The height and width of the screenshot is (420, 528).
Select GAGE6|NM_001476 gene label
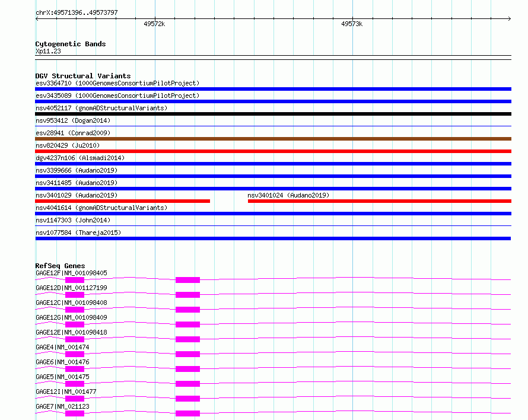(63, 362)
